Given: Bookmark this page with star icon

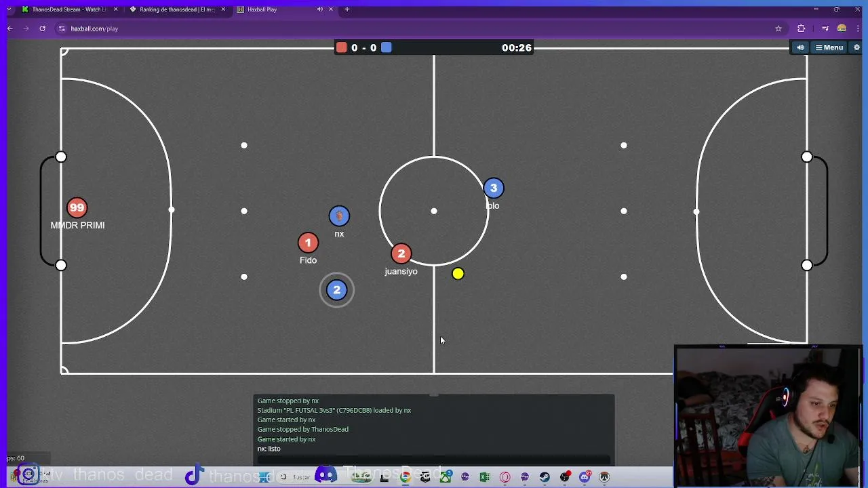Looking at the screenshot, I should tap(778, 28).
